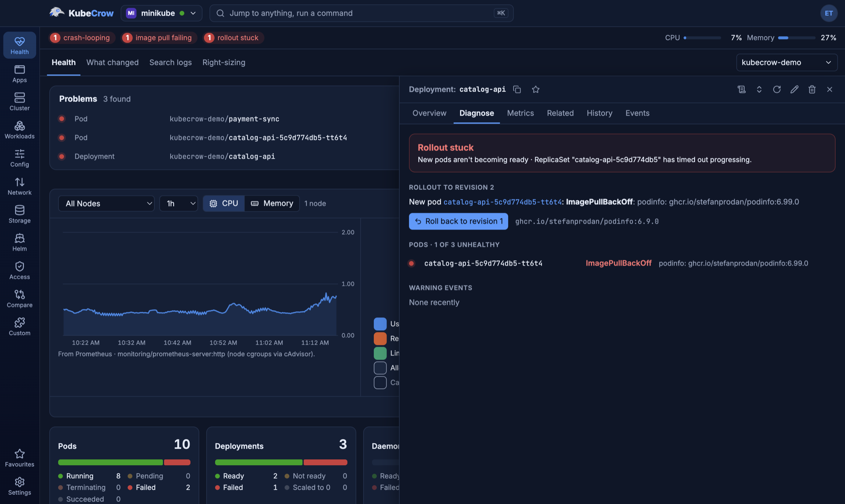The height and width of the screenshot is (504, 845).
Task: Open the catalog-api-5c9d774db5-tt6t4 pod link under ROLLOUT TO REVISION 2
Action: click(502, 202)
